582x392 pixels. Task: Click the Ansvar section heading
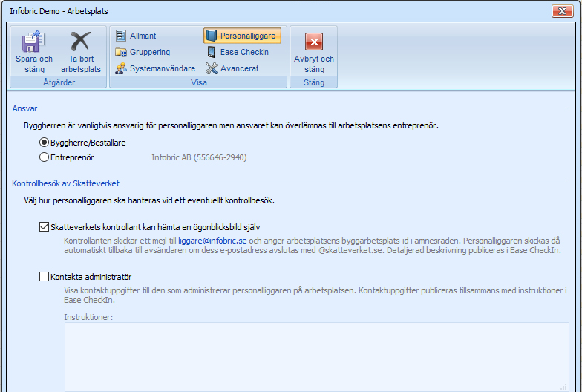24,108
